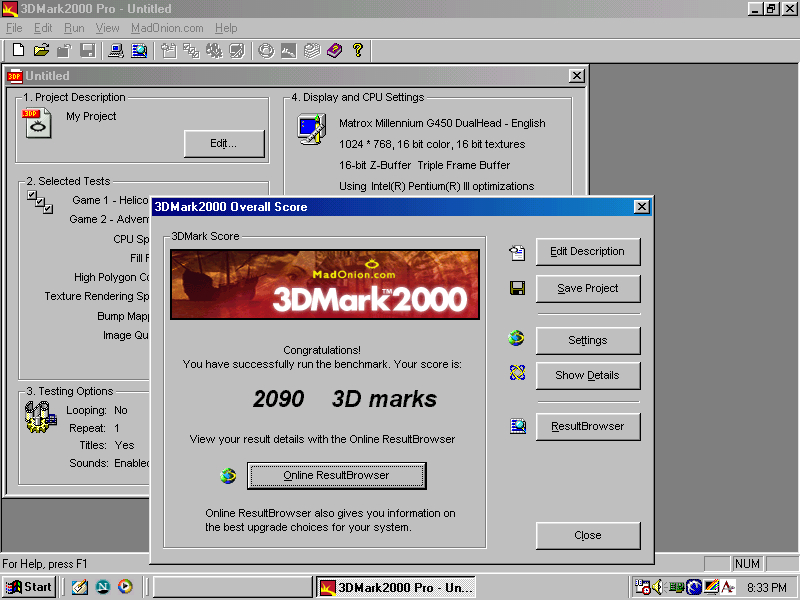This screenshot has width=800, height=600.
Task: Click the New project toolbar icon
Action: pyautogui.click(x=18, y=50)
